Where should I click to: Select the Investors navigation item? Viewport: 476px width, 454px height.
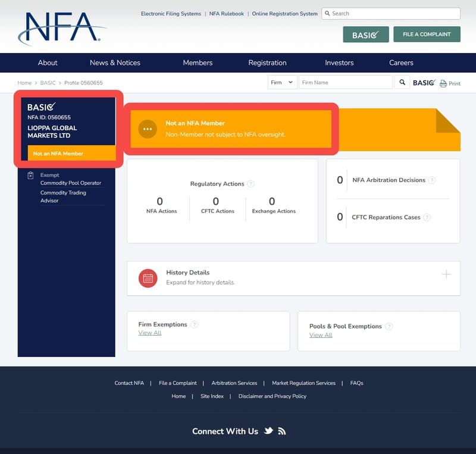pyautogui.click(x=339, y=62)
